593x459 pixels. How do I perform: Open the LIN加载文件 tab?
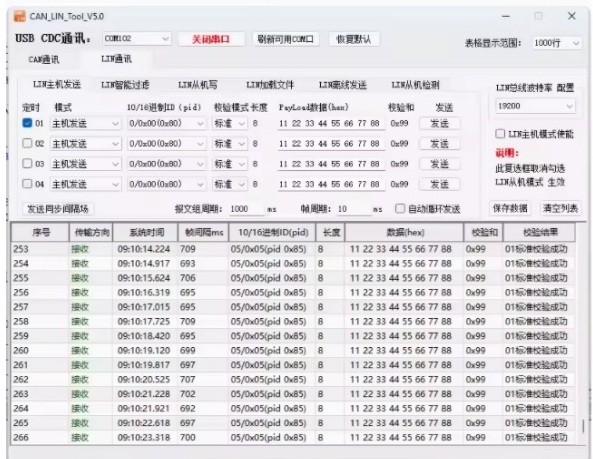(x=270, y=85)
